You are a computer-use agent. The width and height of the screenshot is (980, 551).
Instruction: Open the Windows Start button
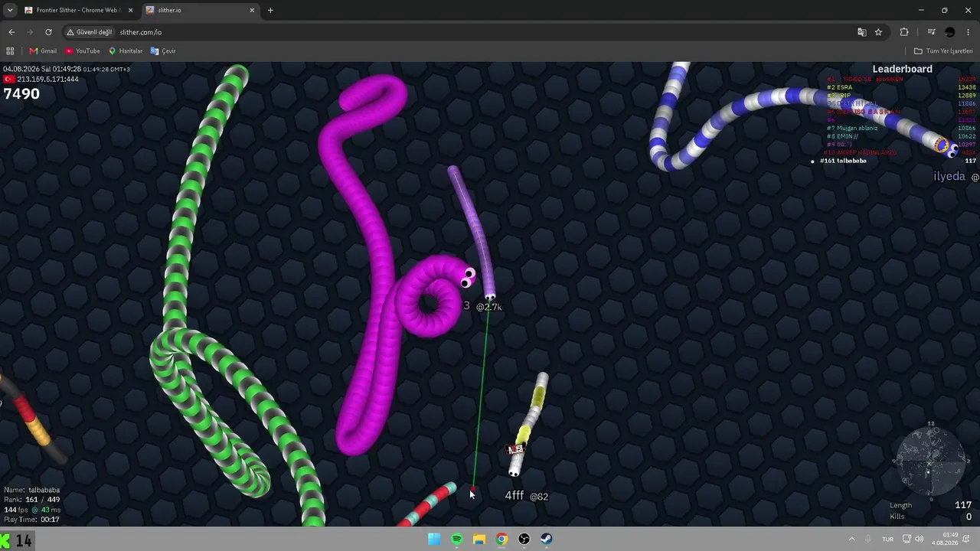[x=434, y=539]
